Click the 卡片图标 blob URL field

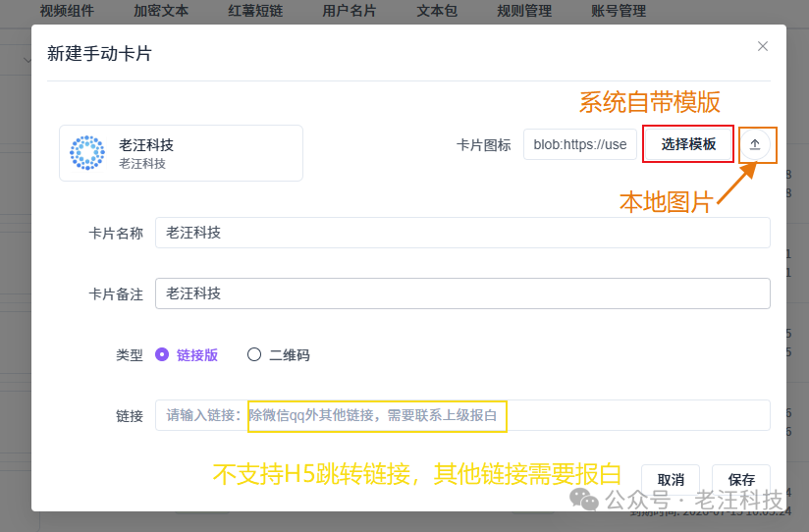pyautogui.click(x=580, y=144)
